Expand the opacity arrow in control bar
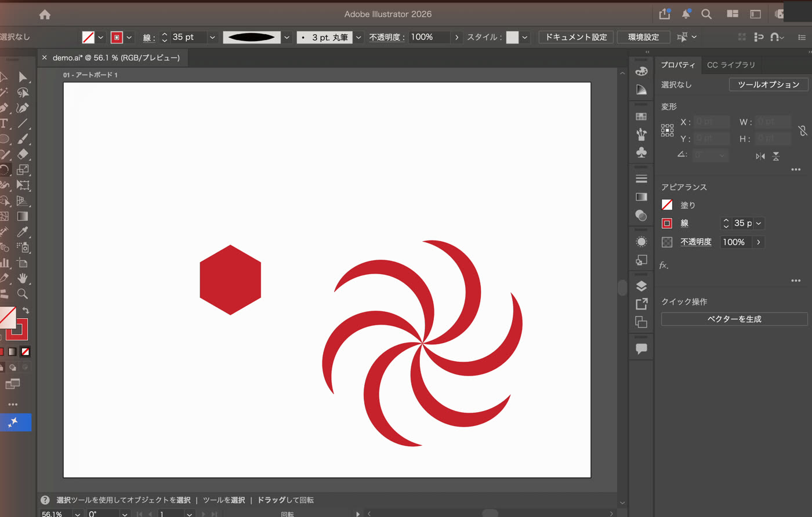The image size is (812, 517). (457, 37)
